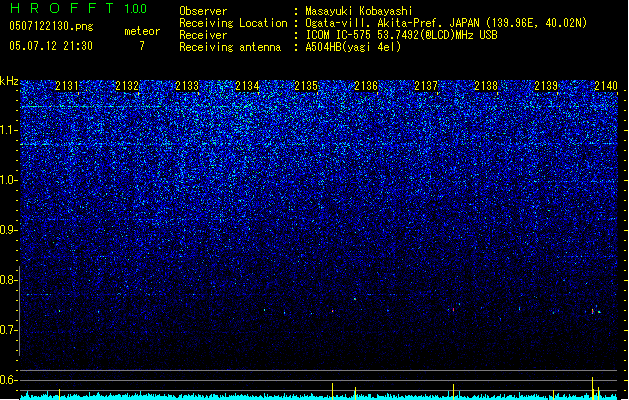The height and width of the screenshot is (400, 629).
Task: Click time marker 2138
Action: (486, 86)
